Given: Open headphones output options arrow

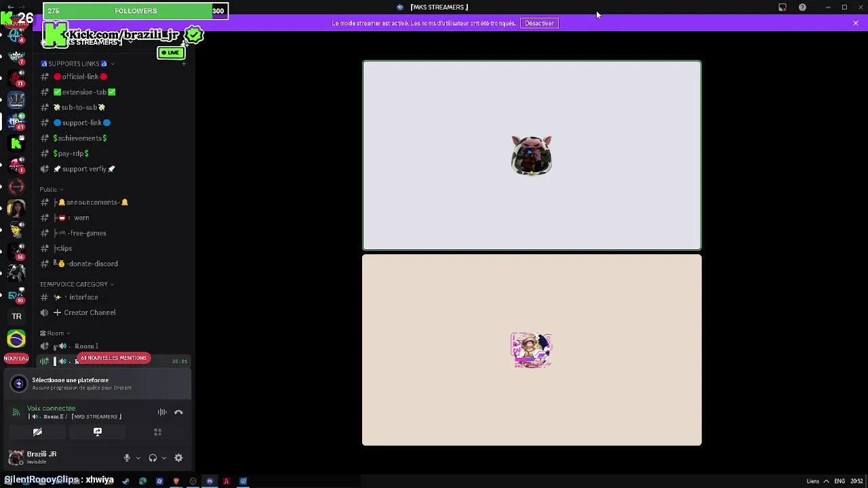Looking at the screenshot, I should [x=164, y=458].
